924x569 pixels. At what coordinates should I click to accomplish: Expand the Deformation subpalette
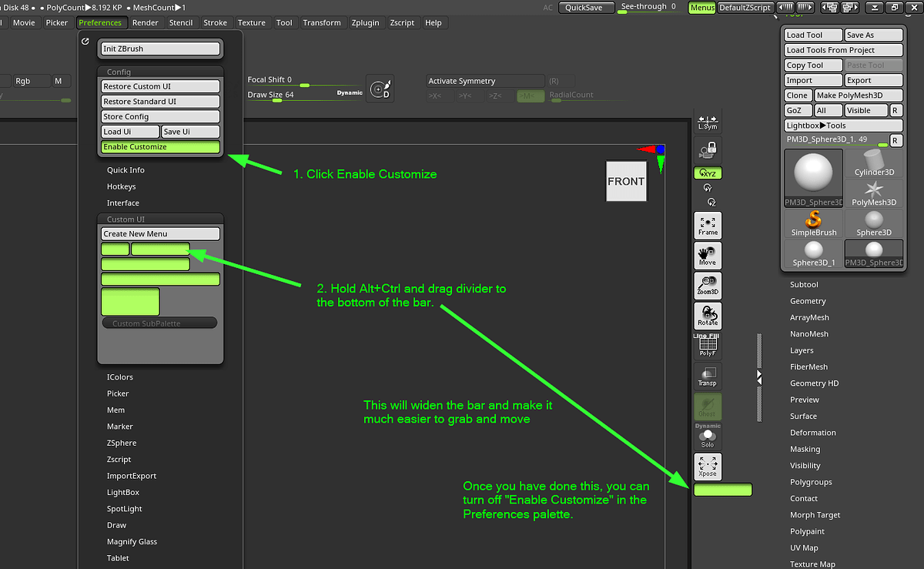[812, 433]
